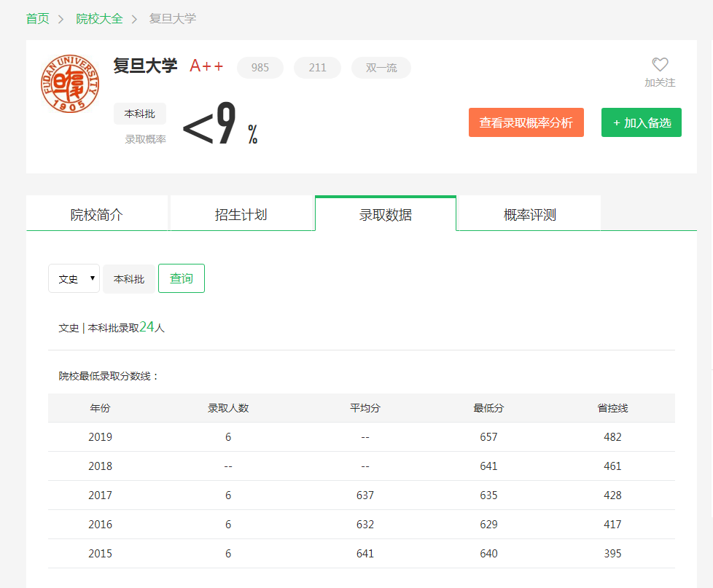The height and width of the screenshot is (588, 713).
Task: Go to 首页 breadcrumb link
Action: point(38,19)
